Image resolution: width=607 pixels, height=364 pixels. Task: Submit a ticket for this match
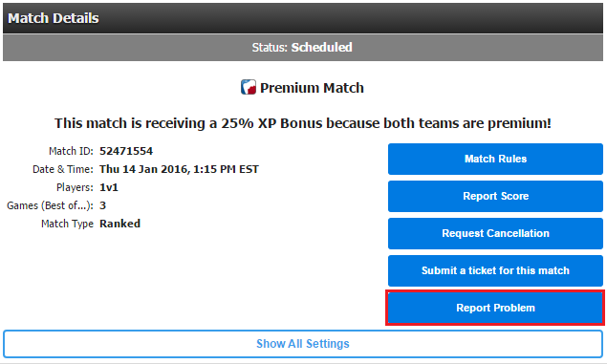tap(495, 270)
